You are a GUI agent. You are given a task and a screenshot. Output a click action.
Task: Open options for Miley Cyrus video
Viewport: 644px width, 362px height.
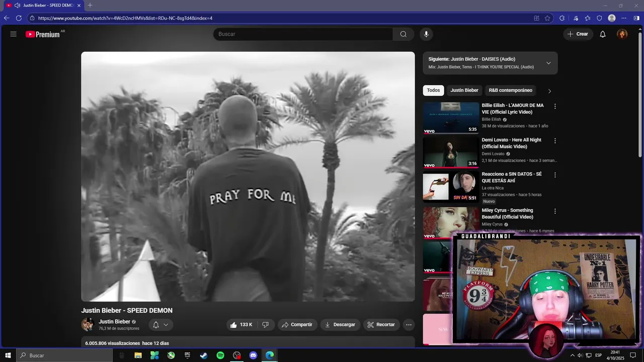coord(555,211)
